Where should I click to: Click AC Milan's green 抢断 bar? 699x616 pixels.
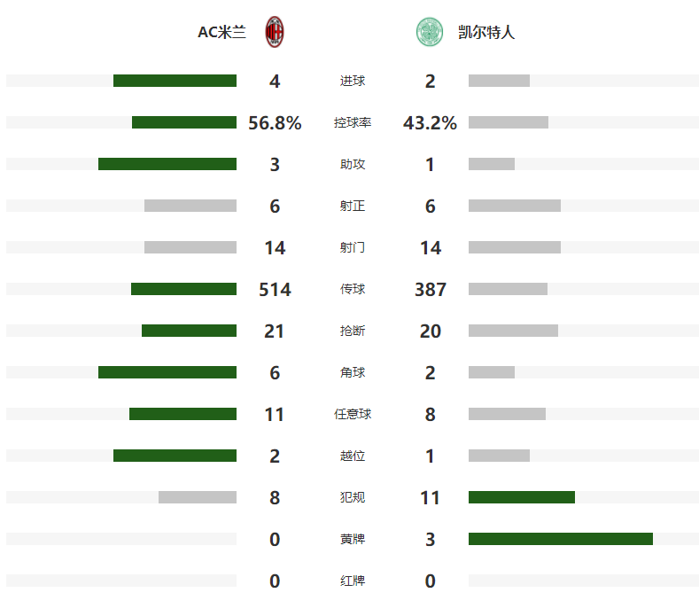pos(189,331)
